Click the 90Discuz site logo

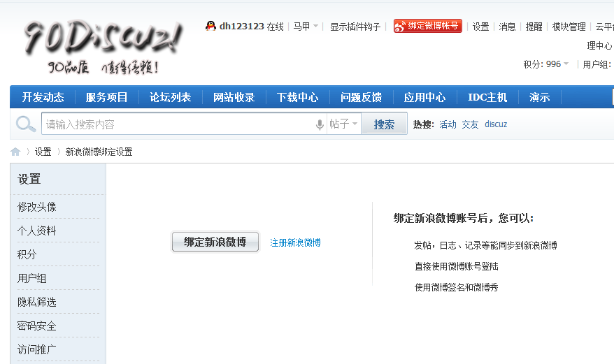pyautogui.click(x=103, y=46)
